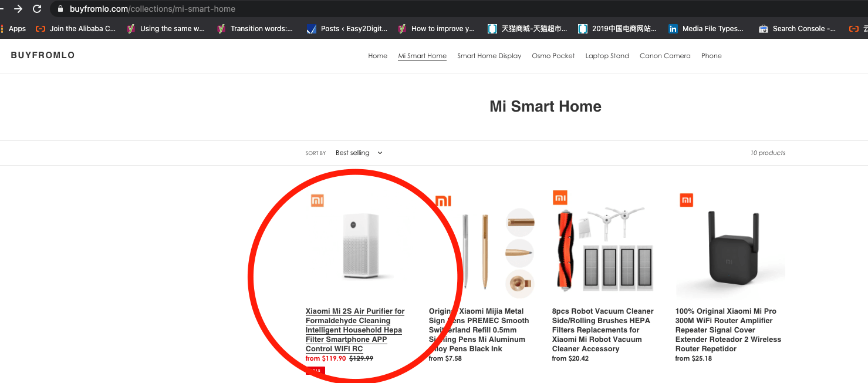Open the Smart Home Display menu item
Viewport: 868px width, 383px height.
click(489, 56)
